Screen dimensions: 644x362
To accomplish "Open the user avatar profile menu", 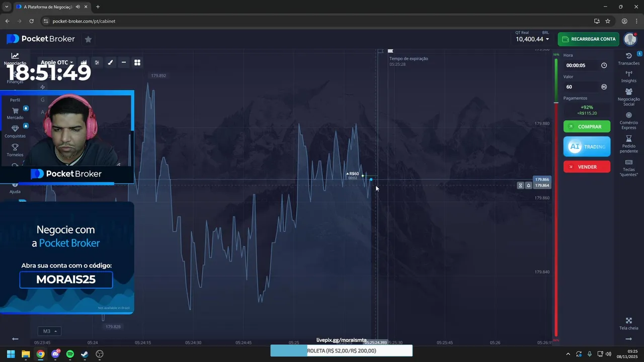I will pos(630,39).
